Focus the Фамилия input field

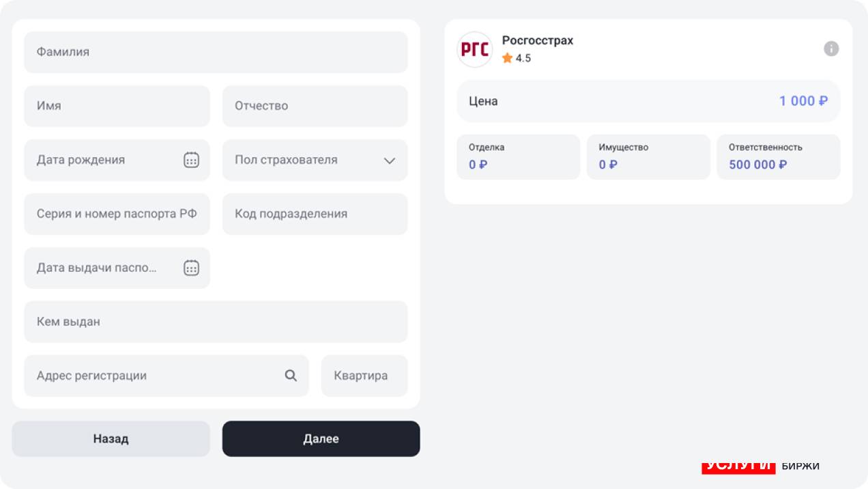click(216, 52)
